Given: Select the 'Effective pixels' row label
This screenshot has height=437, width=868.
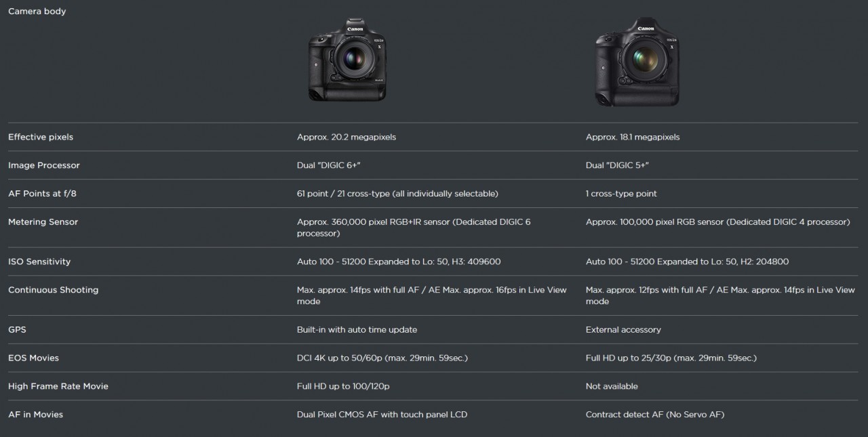Looking at the screenshot, I should point(41,137).
